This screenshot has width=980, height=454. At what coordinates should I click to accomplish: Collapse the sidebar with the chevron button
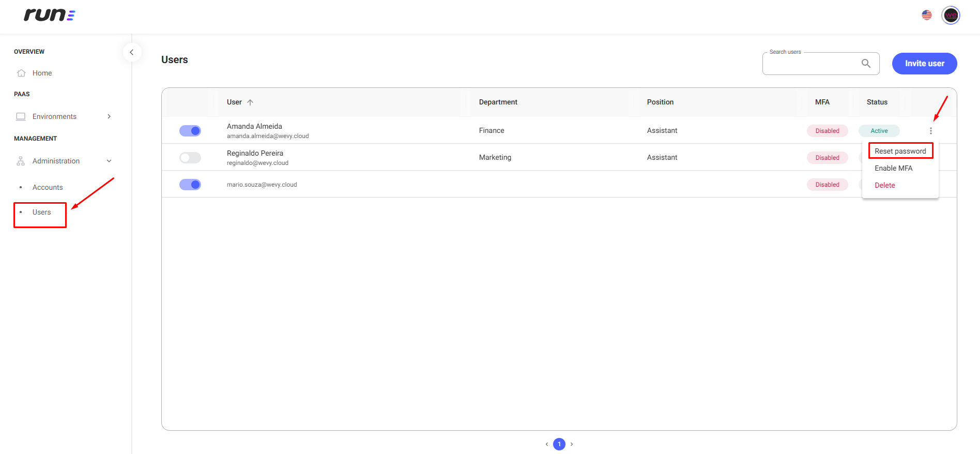[x=132, y=52]
